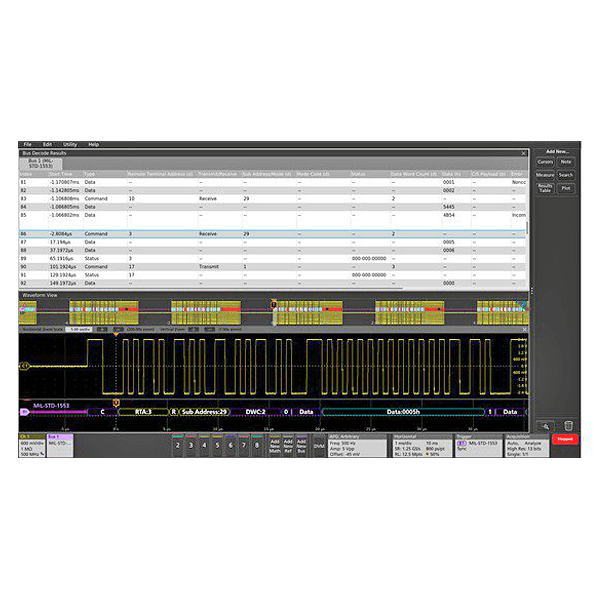This screenshot has height=600, width=600.
Task: Click the trash can delete icon
Action: 567,426
